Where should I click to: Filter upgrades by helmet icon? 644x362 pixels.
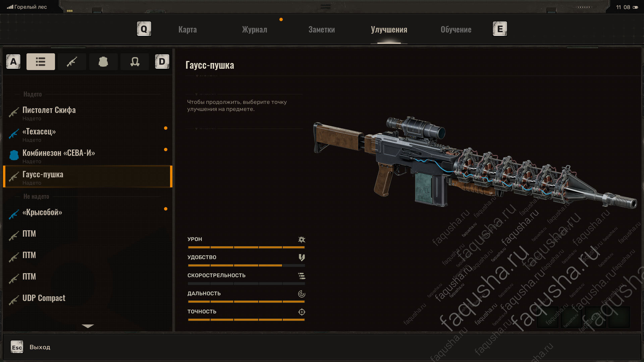[135, 62]
